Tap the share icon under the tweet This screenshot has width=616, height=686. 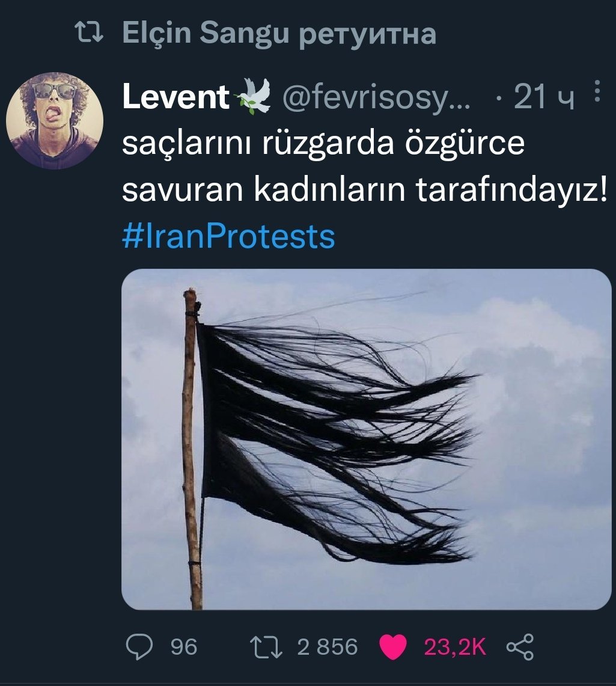[520, 647]
